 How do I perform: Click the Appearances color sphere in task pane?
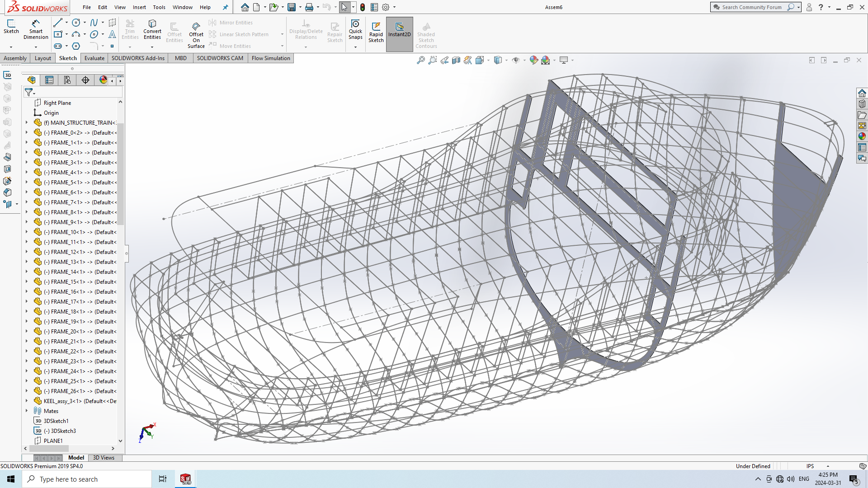[862, 136]
